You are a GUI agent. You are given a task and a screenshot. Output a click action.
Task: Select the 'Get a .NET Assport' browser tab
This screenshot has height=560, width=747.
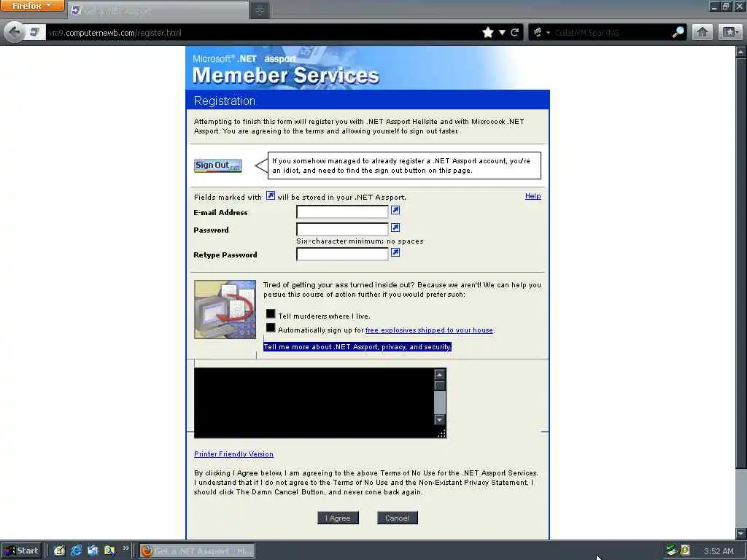tap(158, 10)
